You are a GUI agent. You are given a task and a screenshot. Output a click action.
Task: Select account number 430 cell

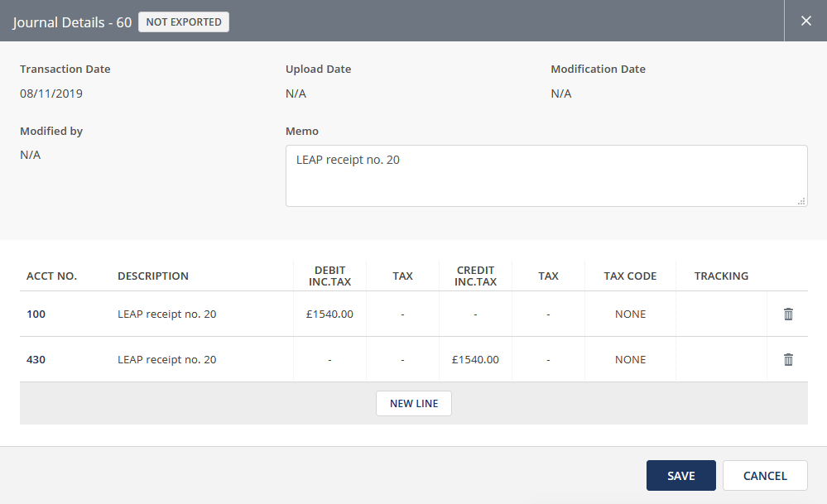pos(35,360)
